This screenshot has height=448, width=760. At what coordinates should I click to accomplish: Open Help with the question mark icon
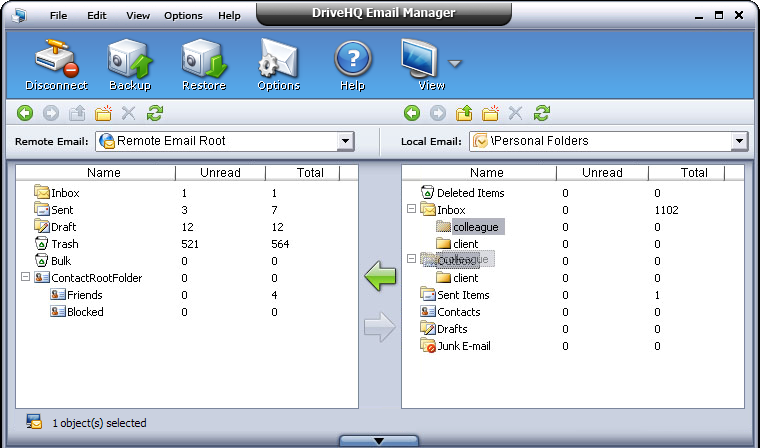pos(352,62)
